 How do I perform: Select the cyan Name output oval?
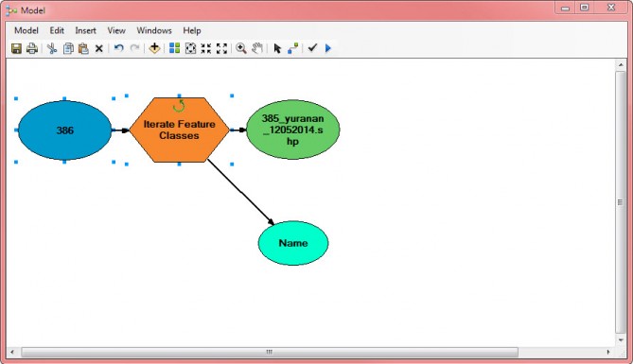pyautogui.click(x=293, y=243)
